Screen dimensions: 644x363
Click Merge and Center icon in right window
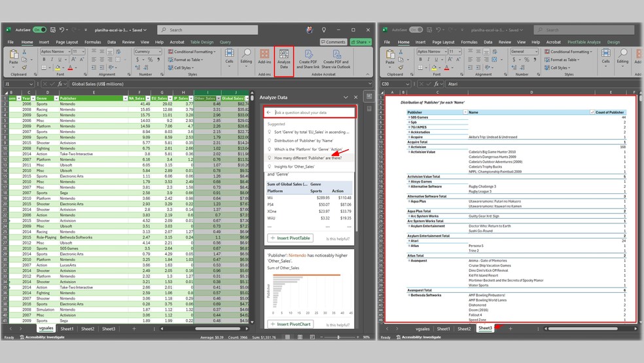coord(495,60)
